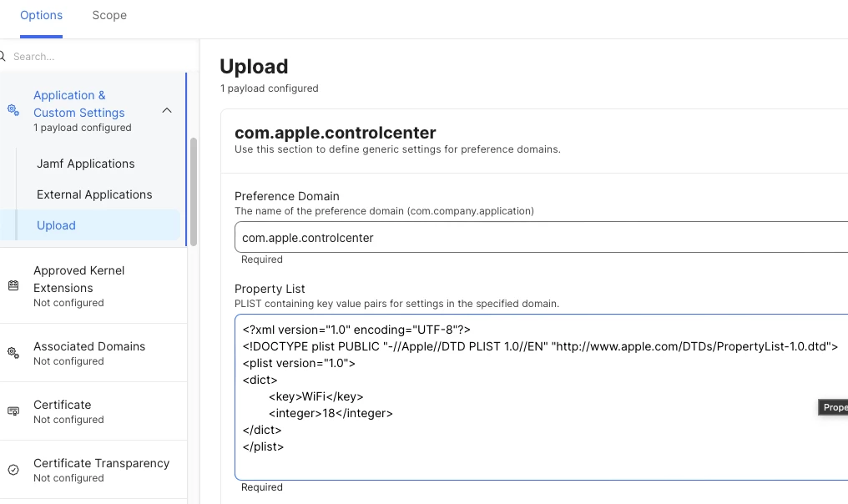Screen dimensions: 848x504
Task: Click the <integer>18</integer> line
Action: (331, 413)
